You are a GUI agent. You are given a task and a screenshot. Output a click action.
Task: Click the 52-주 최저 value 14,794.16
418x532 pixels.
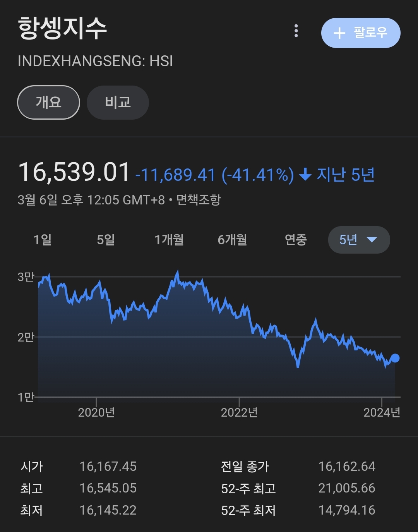coord(347,510)
